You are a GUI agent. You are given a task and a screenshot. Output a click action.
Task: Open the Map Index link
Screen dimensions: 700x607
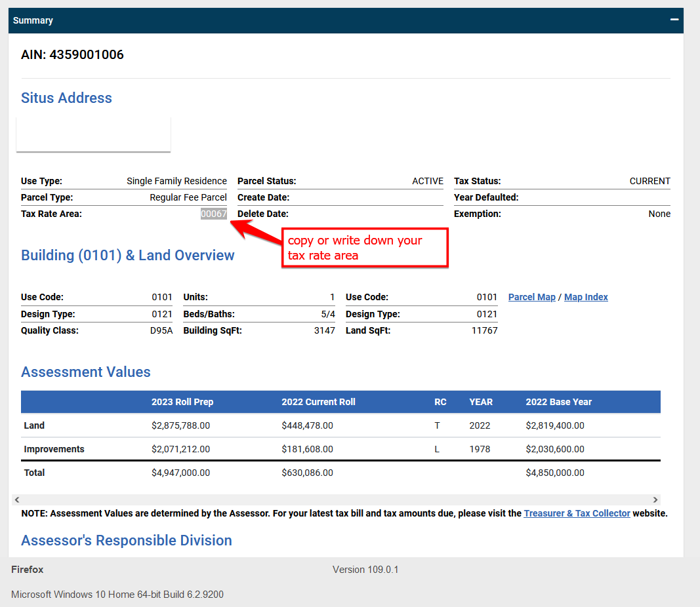point(586,297)
